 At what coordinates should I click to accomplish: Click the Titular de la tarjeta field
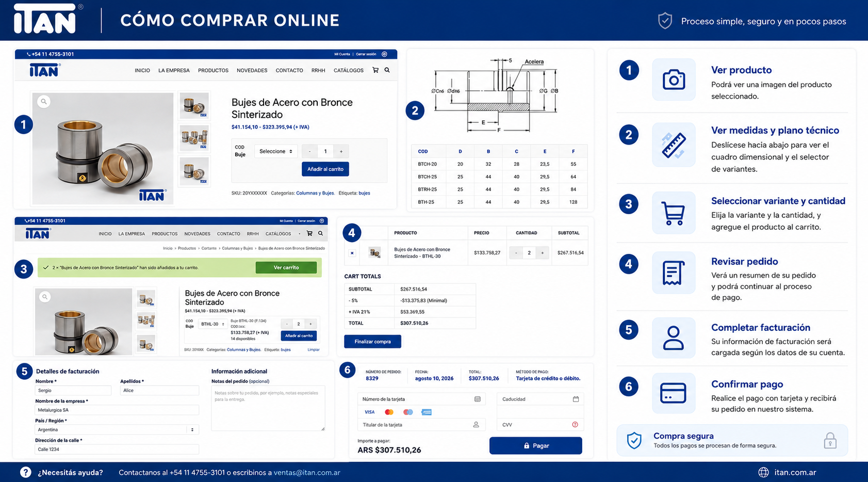tap(421, 425)
